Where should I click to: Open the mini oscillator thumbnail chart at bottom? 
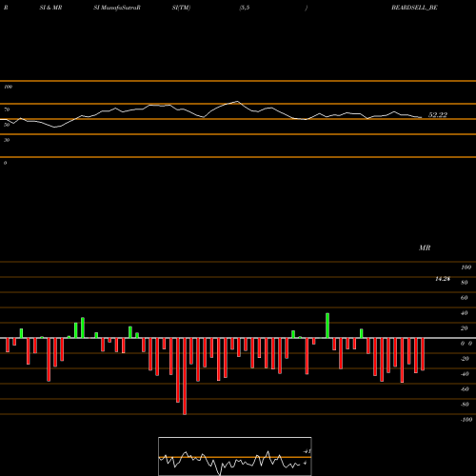(235, 456)
